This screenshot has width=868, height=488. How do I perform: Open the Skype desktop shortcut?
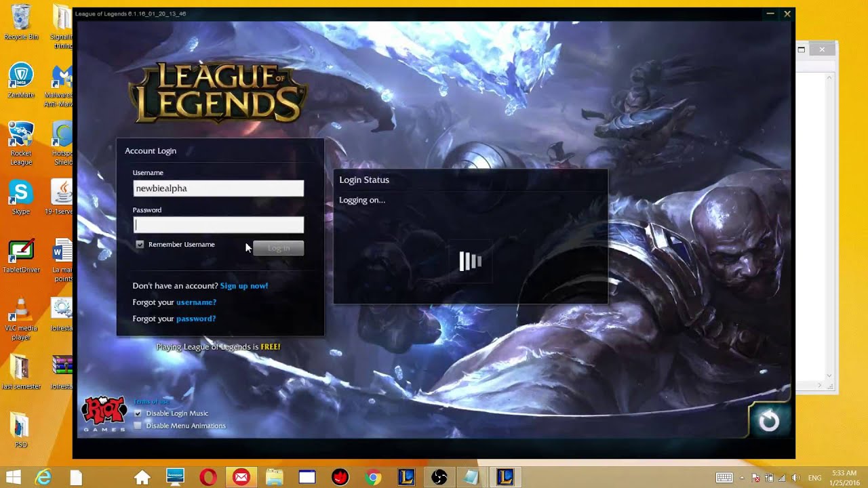click(21, 197)
